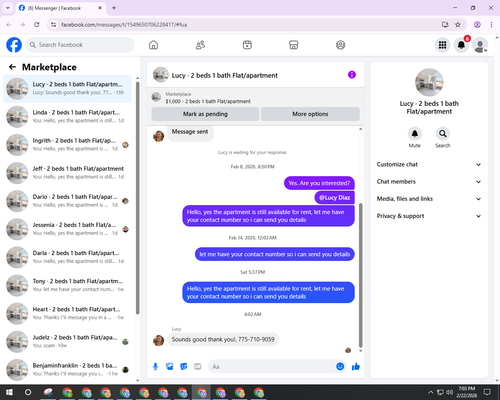Open Linda conversation in the list
The width and height of the screenshot is (500, 400).
[x=67, y=117]
